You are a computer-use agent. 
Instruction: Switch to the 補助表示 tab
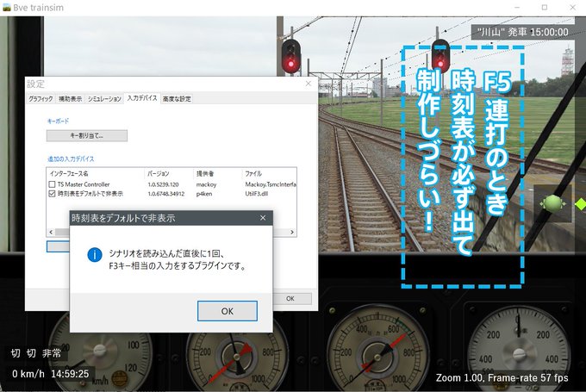pyautogui.click(x=70, y=99)
